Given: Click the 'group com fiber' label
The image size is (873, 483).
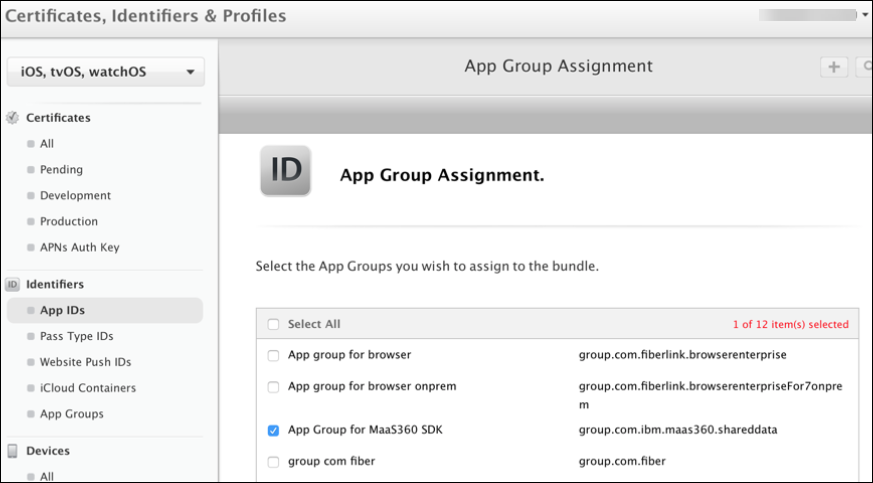Looking at the screenshot, I should coord(331,461).
